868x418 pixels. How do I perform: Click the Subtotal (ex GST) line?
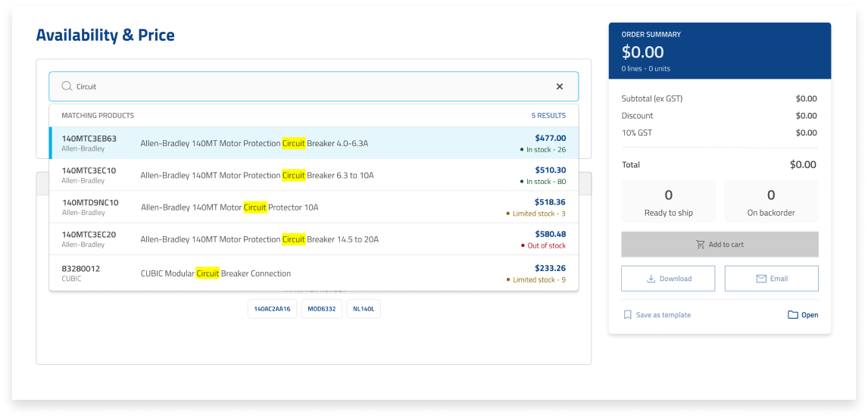[x=720, y=98]
